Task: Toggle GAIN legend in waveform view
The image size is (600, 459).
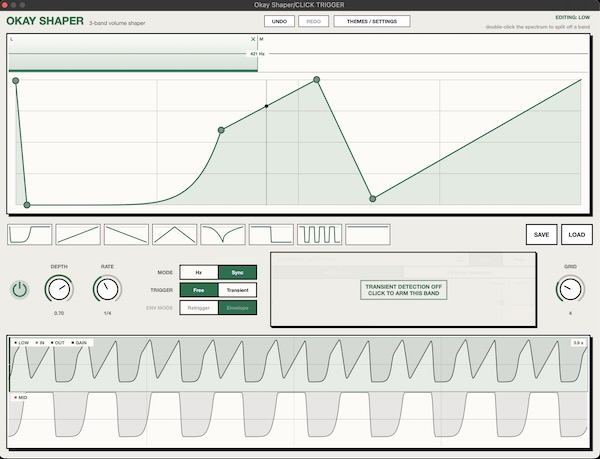Action: [79, 343]
